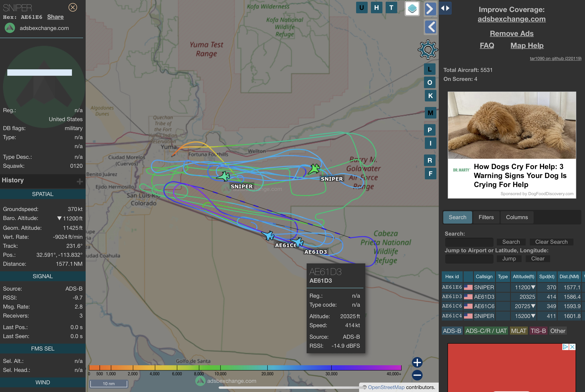
Task: Close the SNIPER aircraft info panel
Action: click(x=73, y=7)
